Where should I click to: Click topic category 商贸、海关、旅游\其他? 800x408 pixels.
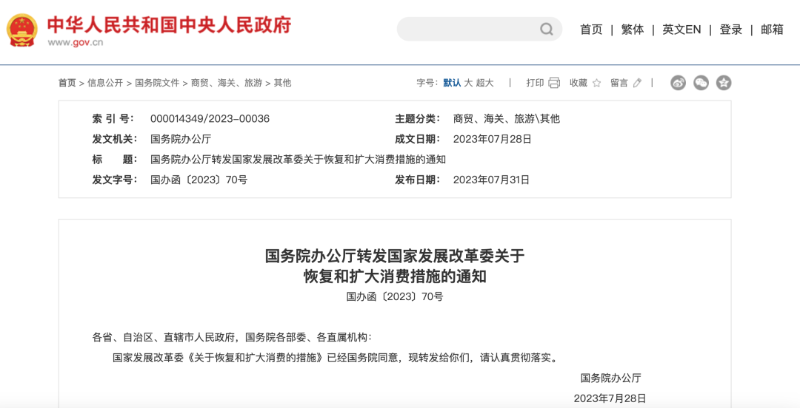tap(506, 119)
